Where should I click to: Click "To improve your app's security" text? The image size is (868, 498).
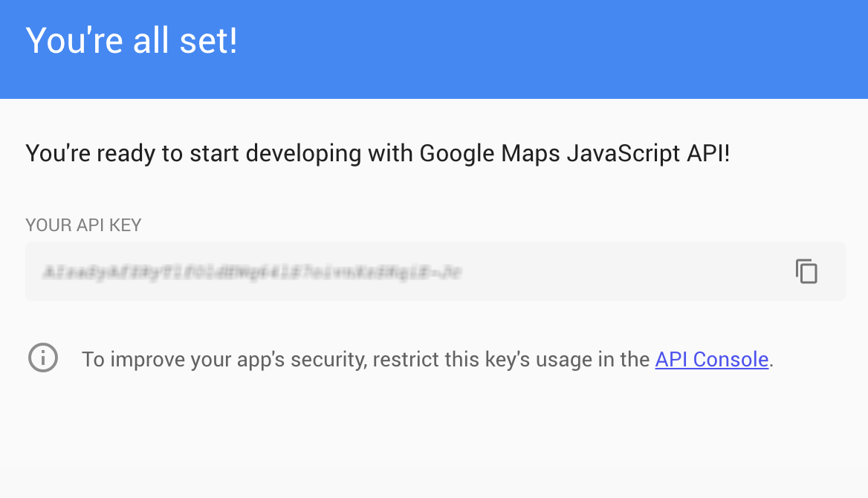tap(223, 360)
